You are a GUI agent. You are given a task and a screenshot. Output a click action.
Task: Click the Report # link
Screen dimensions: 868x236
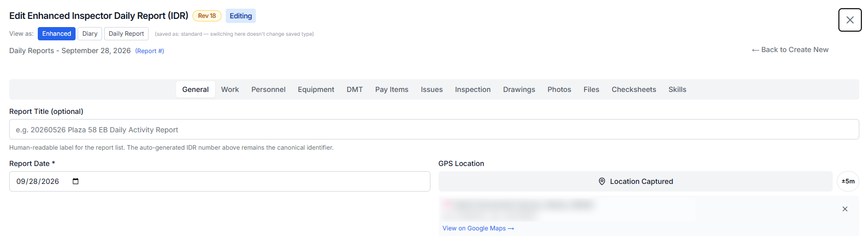[150, 51]
